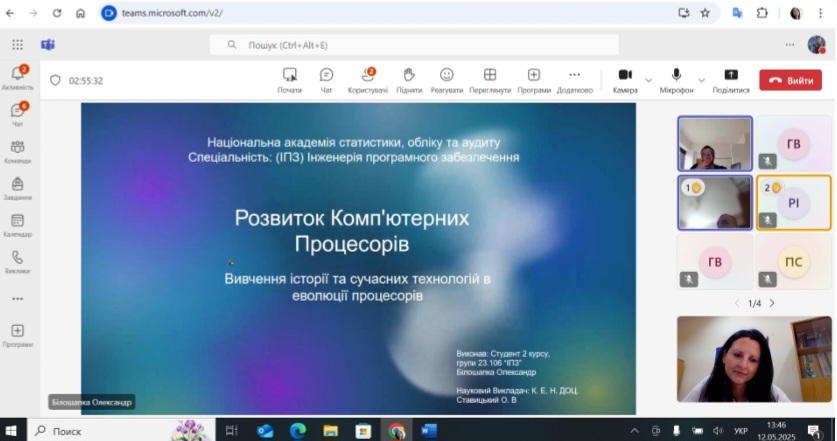Open Команди section in left sidebar

point(17,150)
